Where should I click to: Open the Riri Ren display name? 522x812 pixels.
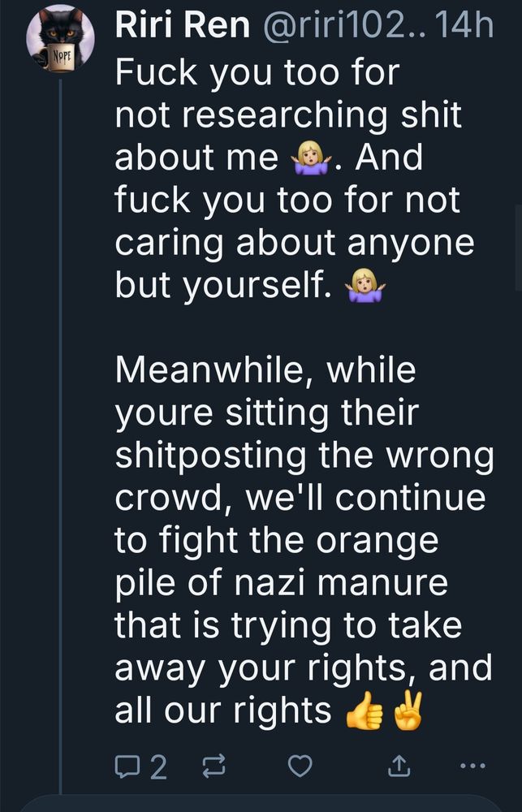point(182,26)
